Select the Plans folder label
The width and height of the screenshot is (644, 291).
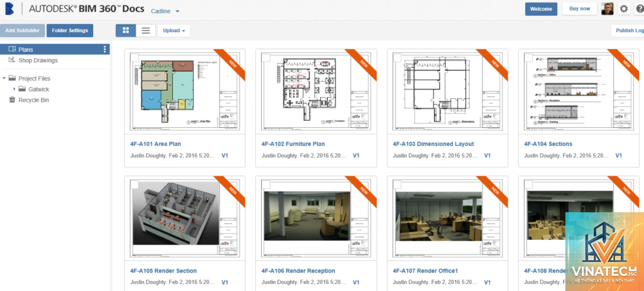26,49
